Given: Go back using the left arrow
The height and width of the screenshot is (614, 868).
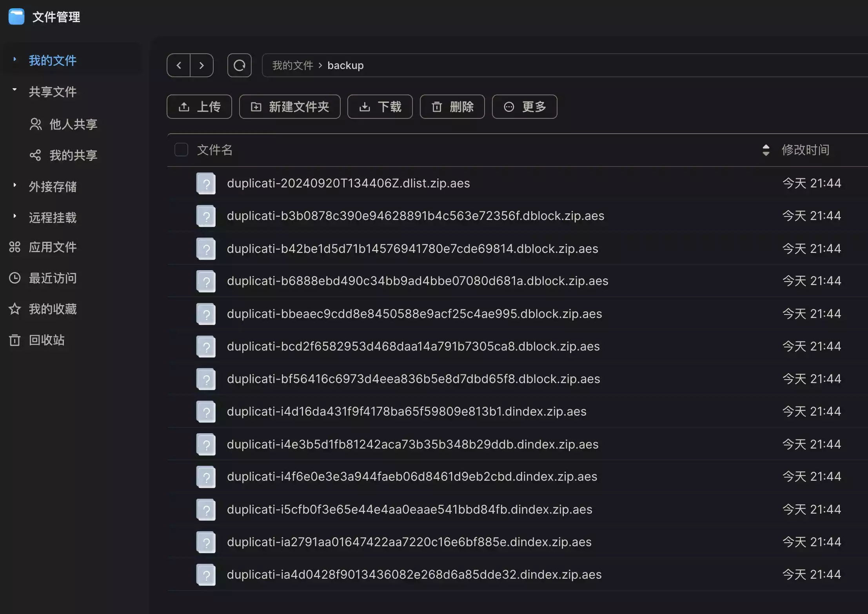Looking at the screenshot, I should 179,65.
